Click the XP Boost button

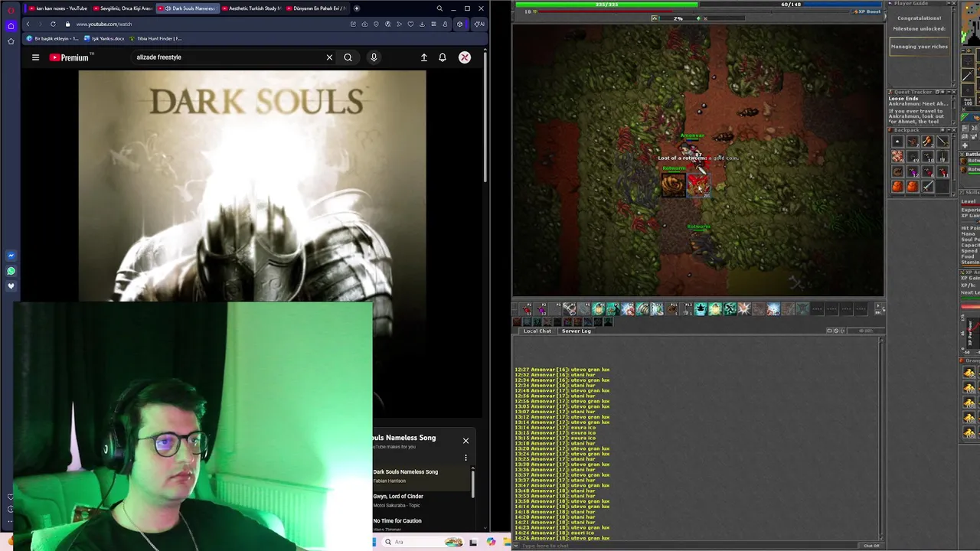(867, 11)
